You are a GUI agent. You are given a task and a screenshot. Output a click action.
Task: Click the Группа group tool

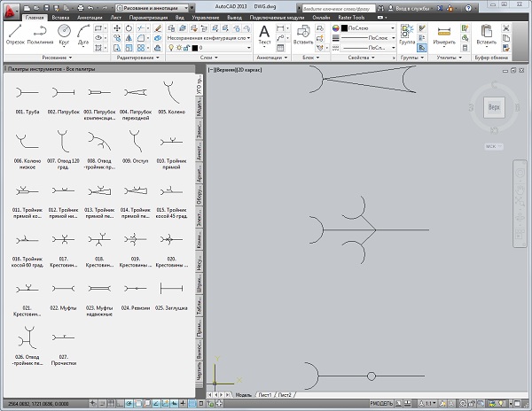click(408, 33)
